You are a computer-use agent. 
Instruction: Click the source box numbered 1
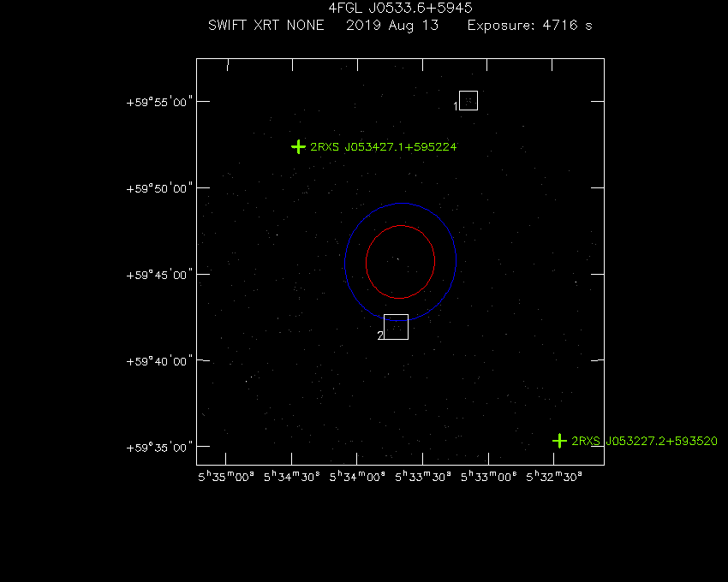click(x=468, y=101)
